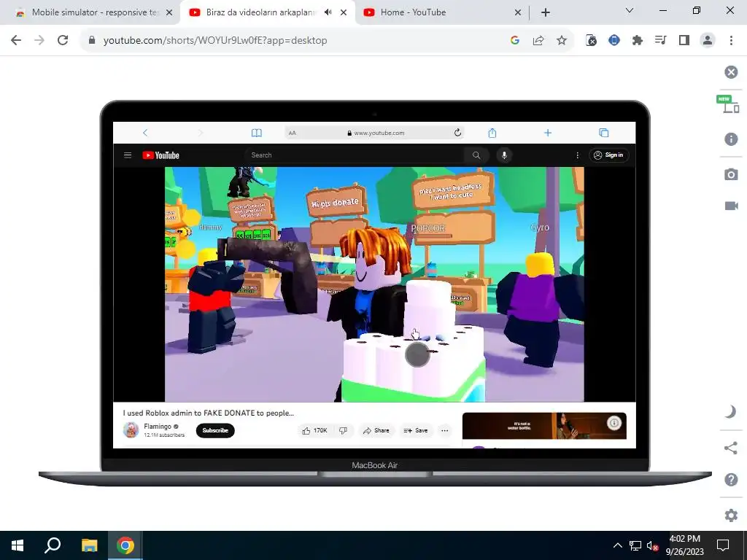Show device info with the info icon
747x560 pixels.
click(x=731, y=139)
